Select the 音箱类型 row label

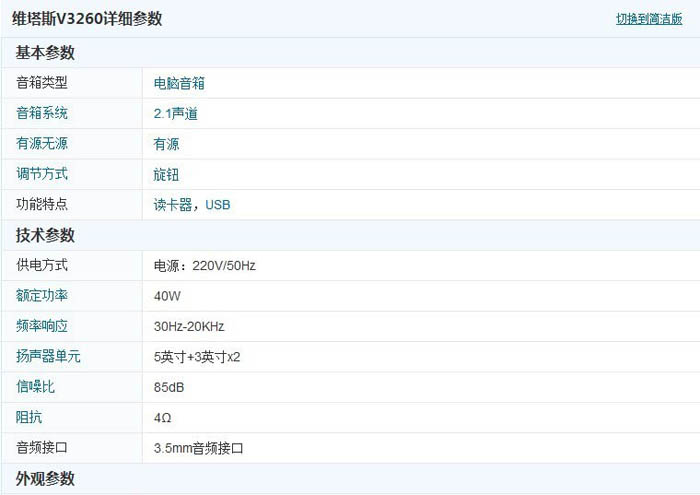(x=42, y=83)
